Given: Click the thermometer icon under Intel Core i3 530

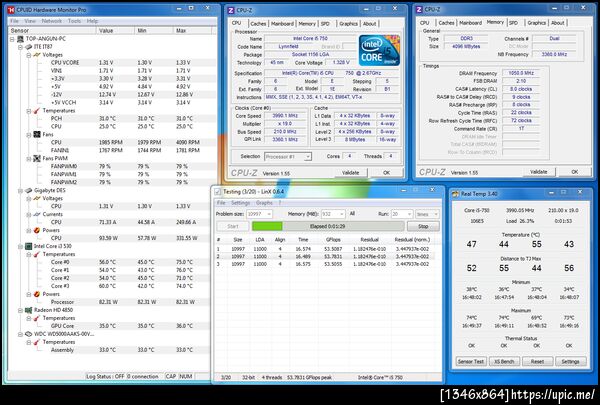Looking at the screenshot, I should [x=37, y=254].
